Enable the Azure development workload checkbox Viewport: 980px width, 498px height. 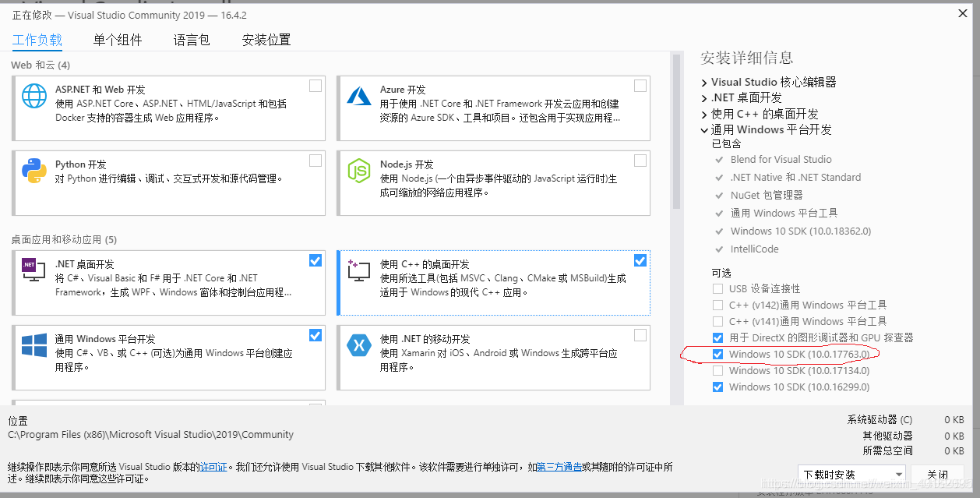(x=640, y=86)
